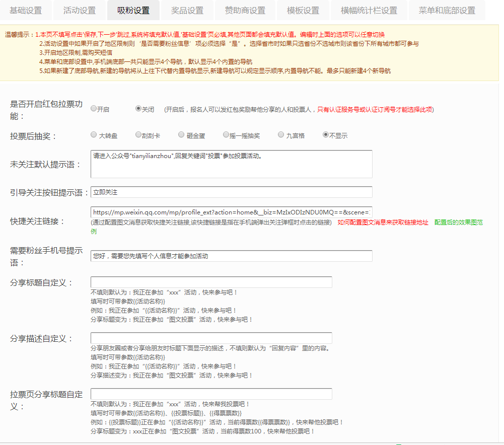The height and width of the screenshot is (445, 504).
Task: Open the 配置后的效果图范例 link
Action: point(458,222)
